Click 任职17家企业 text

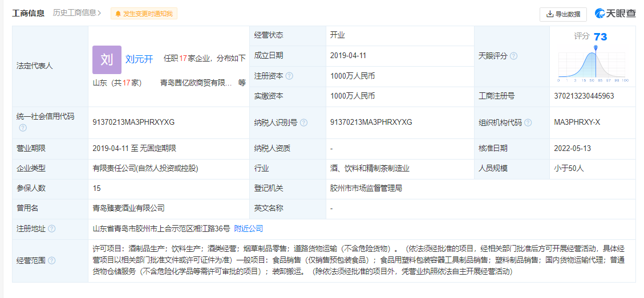click(x=187, y=58)
